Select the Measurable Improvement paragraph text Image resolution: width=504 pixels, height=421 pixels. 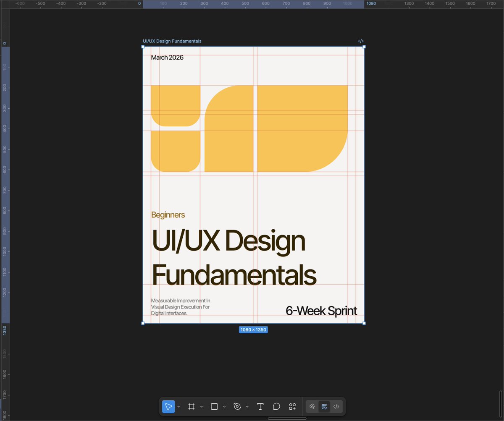(181, 307)
